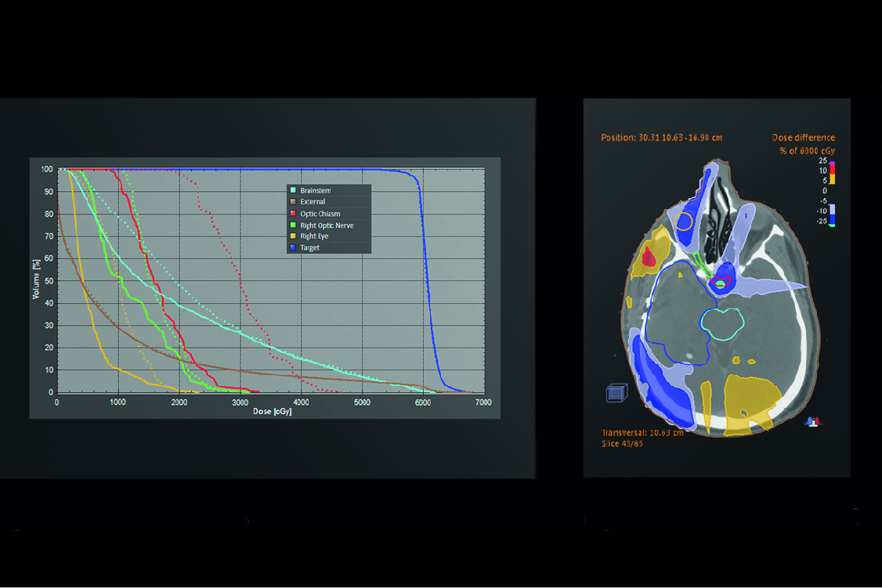Click the Dose difference heading text
Image resolution: width=882 pixels, height=588 pixels.
tap(803, 138)
